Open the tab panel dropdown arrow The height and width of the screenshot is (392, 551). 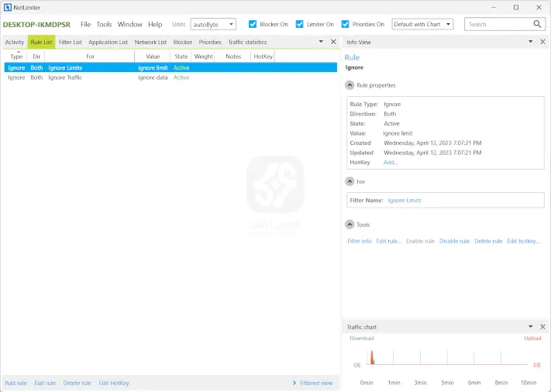point(321,42)
